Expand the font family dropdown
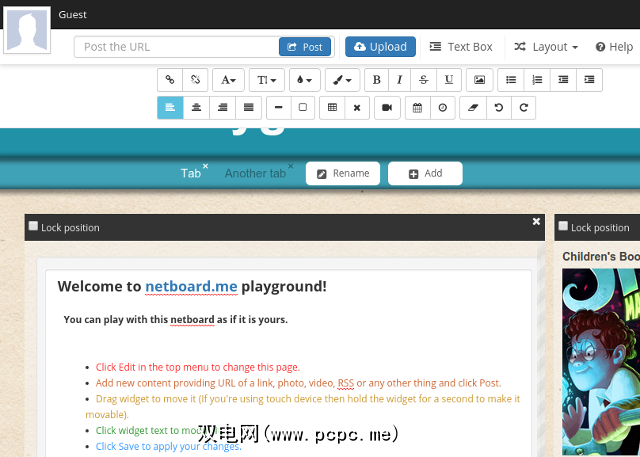Viewport: 640px width, 457px height. [229, 80]
